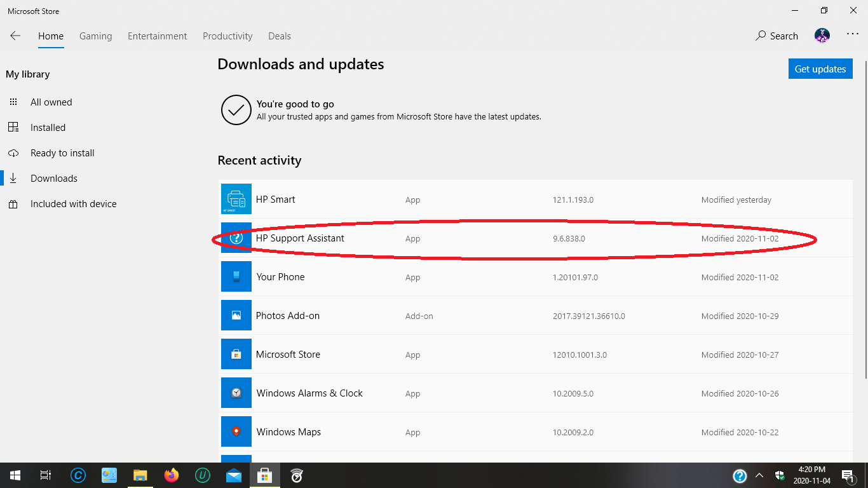Switch to the Gaming tab

tap(96, 36)
